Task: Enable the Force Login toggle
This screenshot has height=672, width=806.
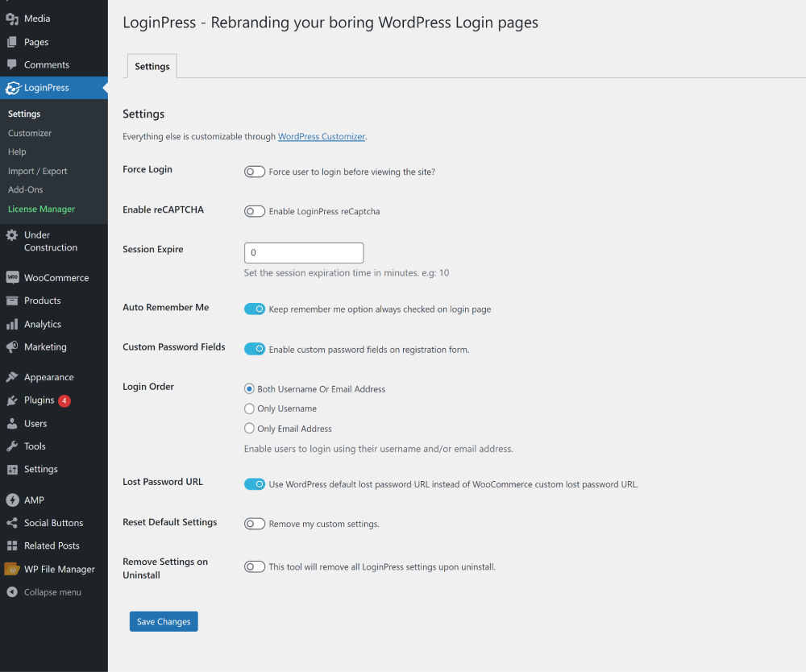Action: pyautogui.click(x=255, y=172)
